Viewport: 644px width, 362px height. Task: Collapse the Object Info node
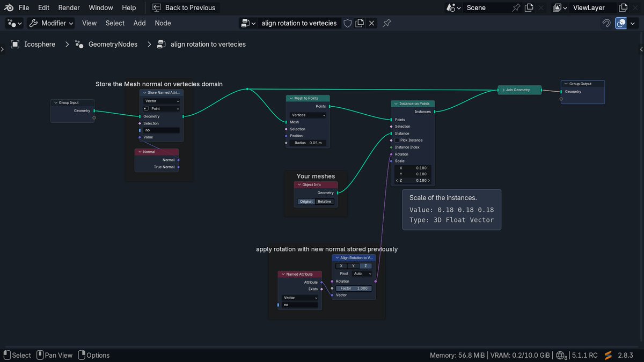(298, 184)
